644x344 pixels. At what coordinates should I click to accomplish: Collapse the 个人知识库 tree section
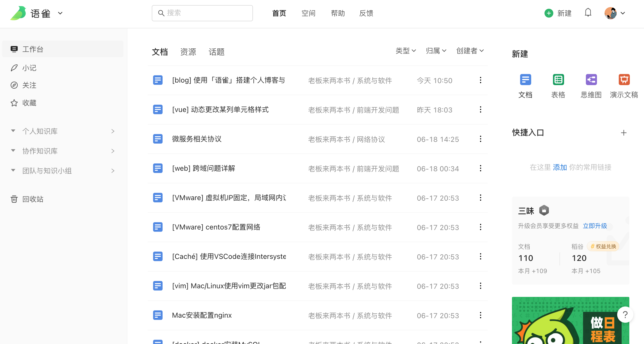coord(13,131)
